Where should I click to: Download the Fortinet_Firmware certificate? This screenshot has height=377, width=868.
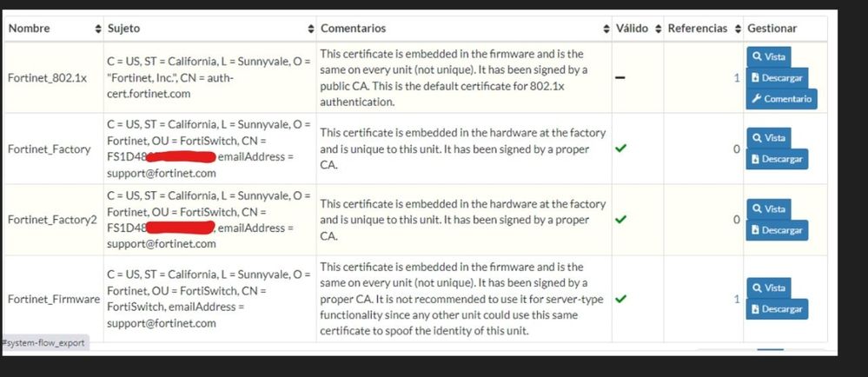[777, 309]
